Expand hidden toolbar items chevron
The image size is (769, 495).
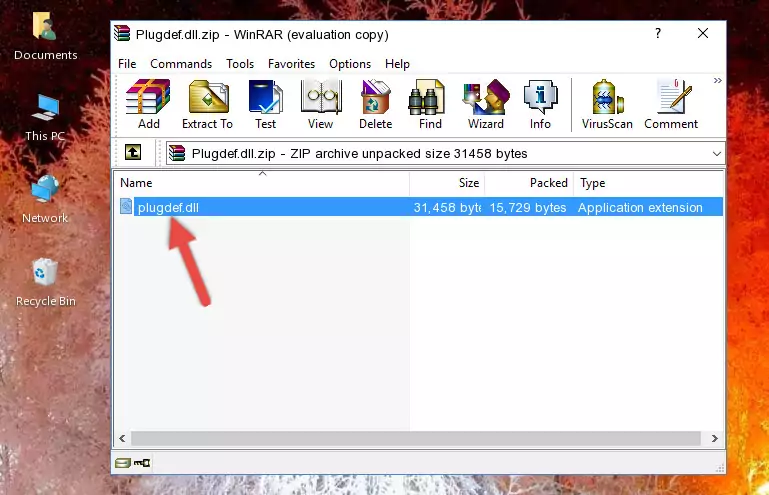tap(718, 80)
